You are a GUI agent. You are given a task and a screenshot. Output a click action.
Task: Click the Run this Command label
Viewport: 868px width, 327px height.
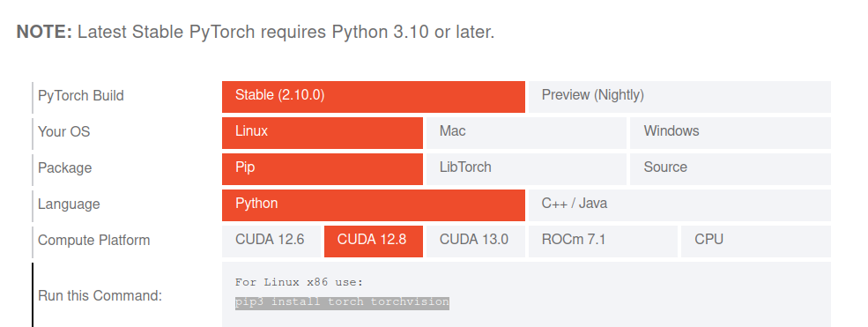pos(100,295)
